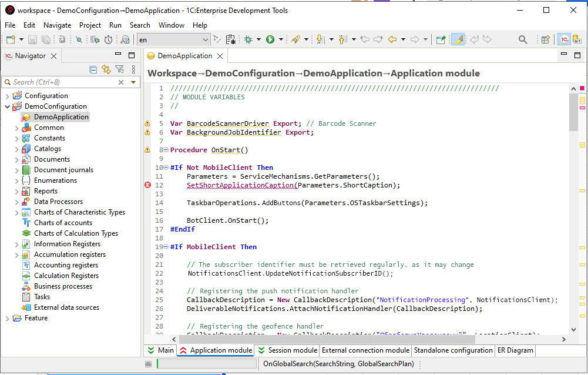Toggle the highlighter mark occurrences button
The height and width of the screenshot is (375, 588).
[458, 39]
